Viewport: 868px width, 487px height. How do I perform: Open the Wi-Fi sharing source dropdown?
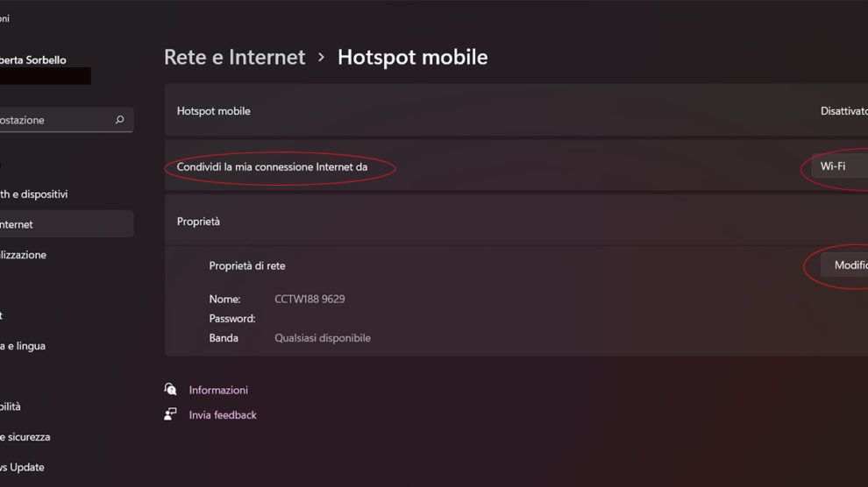click(839, 166)
